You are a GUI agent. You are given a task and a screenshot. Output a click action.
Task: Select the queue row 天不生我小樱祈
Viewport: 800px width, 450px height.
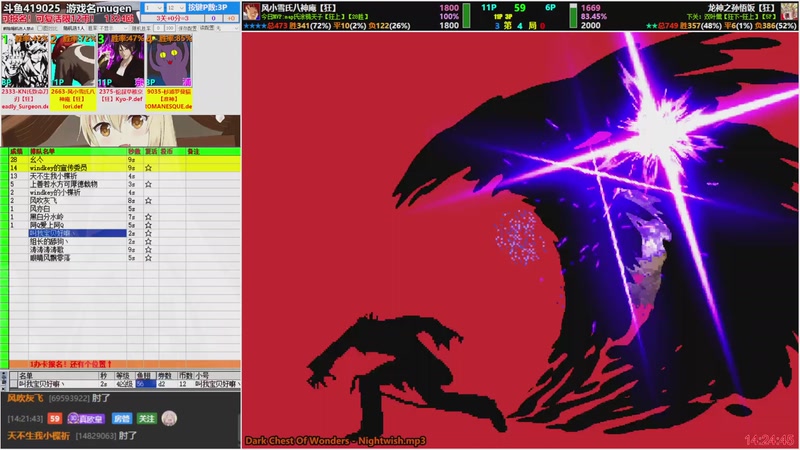tap(120, 176)
